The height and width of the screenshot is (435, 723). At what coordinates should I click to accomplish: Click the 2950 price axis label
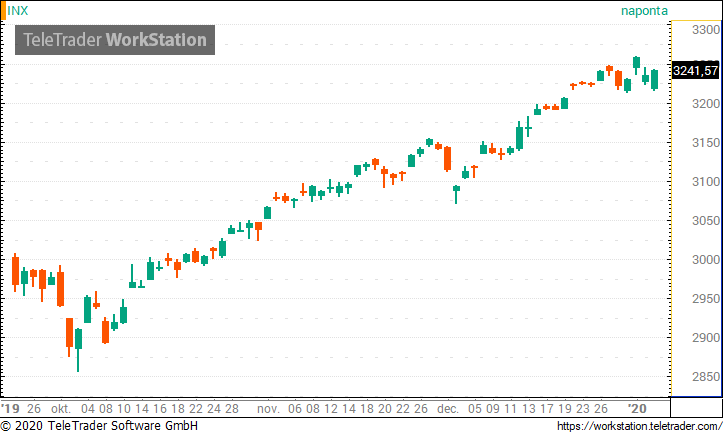point(705,299)
